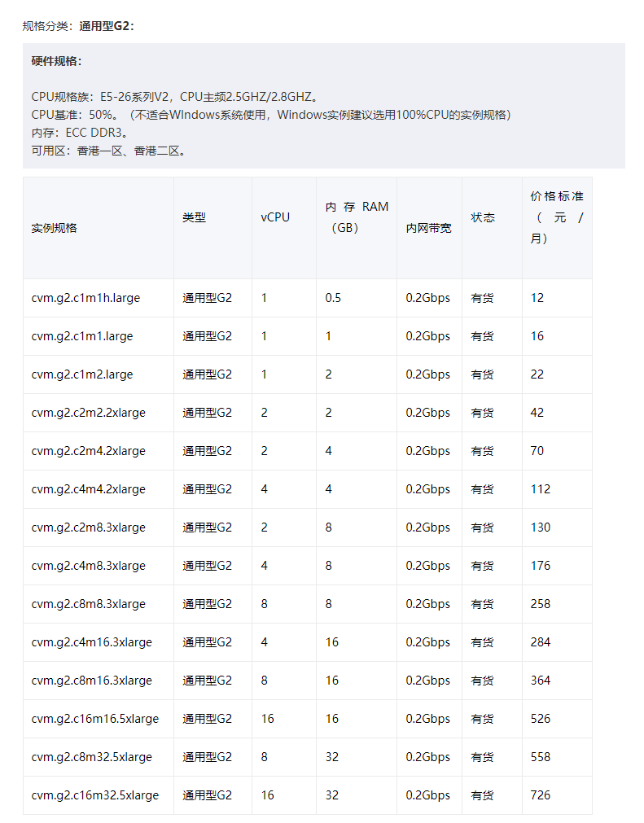Select the cvm.g2.c8m16.3xlarge entry

(x=91, y=681)
